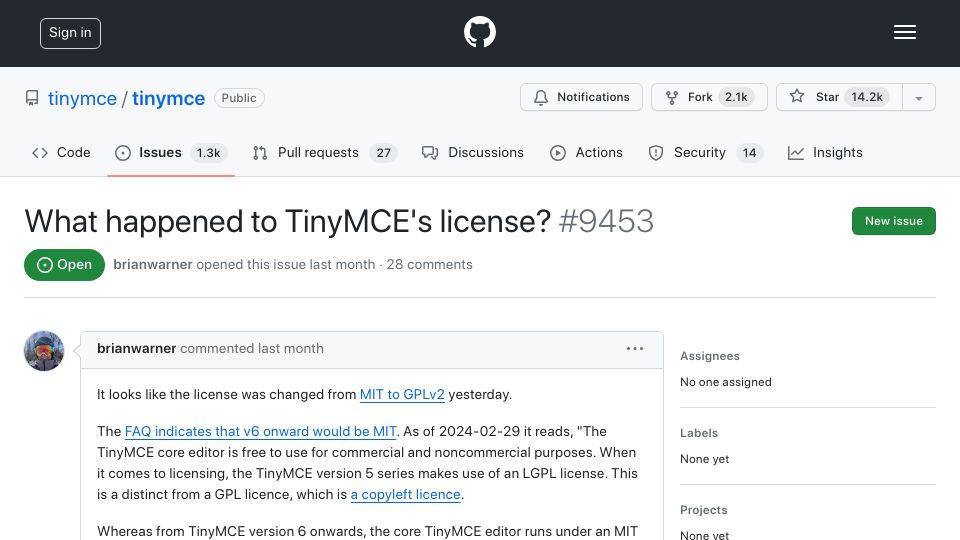Click the Pull requests icon
The width and height of the screenshot is (960, 540).
click(260, 152)
